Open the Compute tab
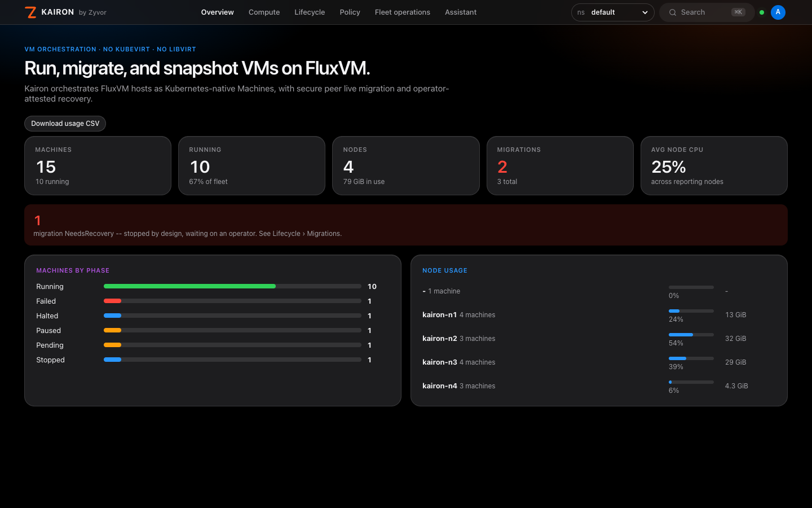The height and width of the screenshot is (508, 812). (x=264, y=12)
